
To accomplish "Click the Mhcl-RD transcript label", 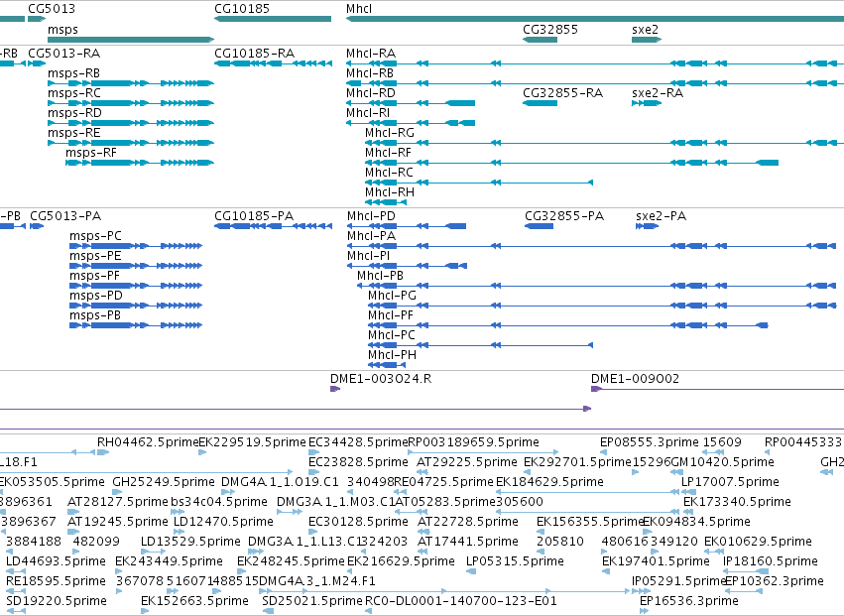I will click(371, 93).
